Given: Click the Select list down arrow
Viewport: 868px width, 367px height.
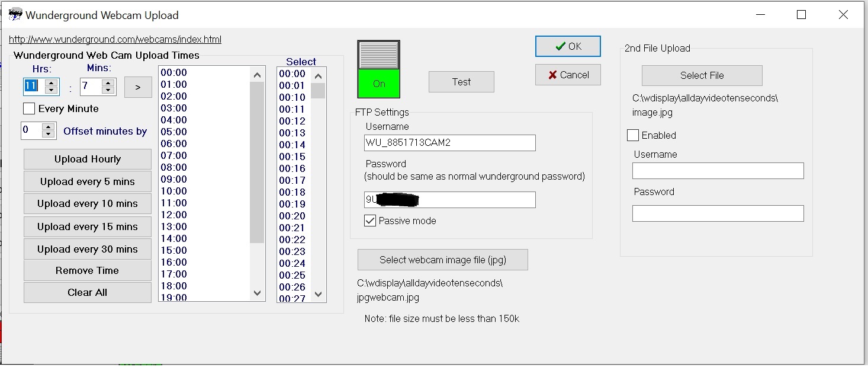Looking at the screenshot, I should coord(318,294).
